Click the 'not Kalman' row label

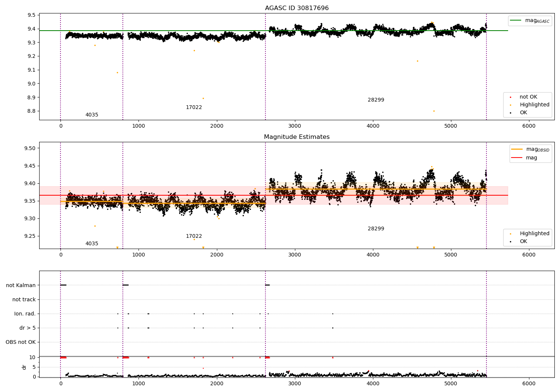point(21,285)
